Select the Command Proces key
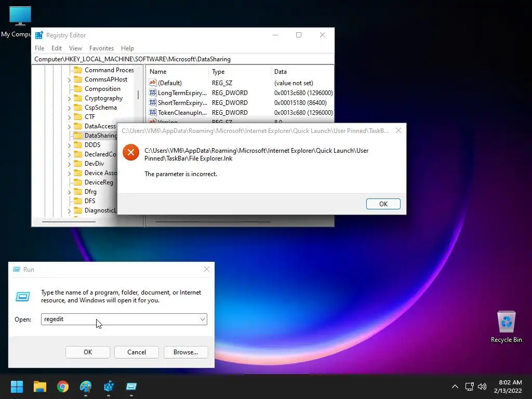532x399 pixels. point(109,70)
